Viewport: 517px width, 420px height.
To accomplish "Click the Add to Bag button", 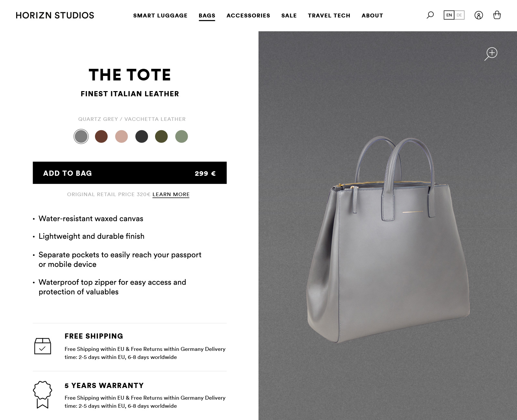I will tap(130, 173).
